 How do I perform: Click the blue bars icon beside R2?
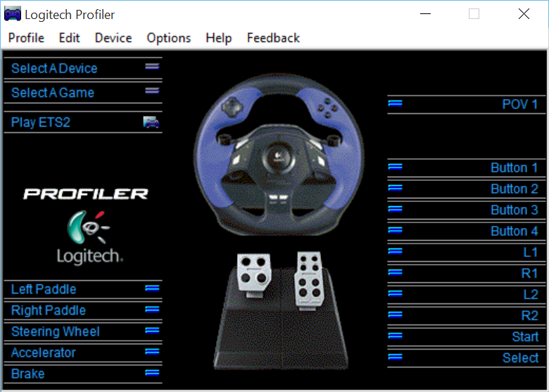[396, 315]
